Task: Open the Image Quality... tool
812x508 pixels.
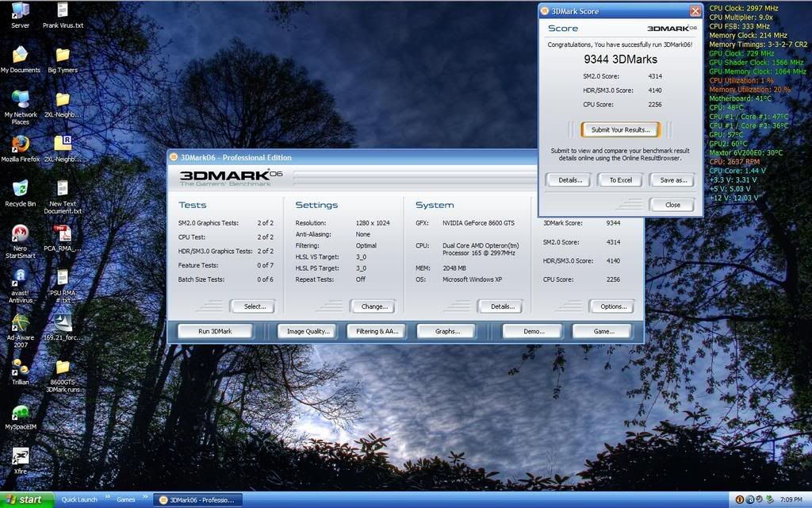Action: 308,331
